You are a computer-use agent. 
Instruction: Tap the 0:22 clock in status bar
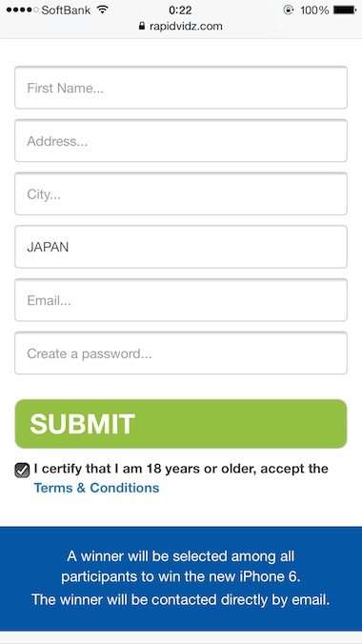[180, 10]
